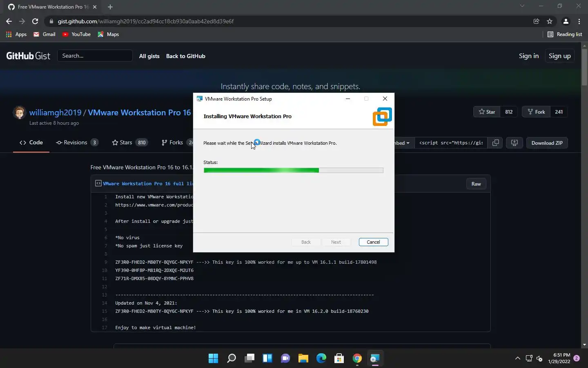
Task: Open File Explorer from taskbar
Action: (303, 359)
